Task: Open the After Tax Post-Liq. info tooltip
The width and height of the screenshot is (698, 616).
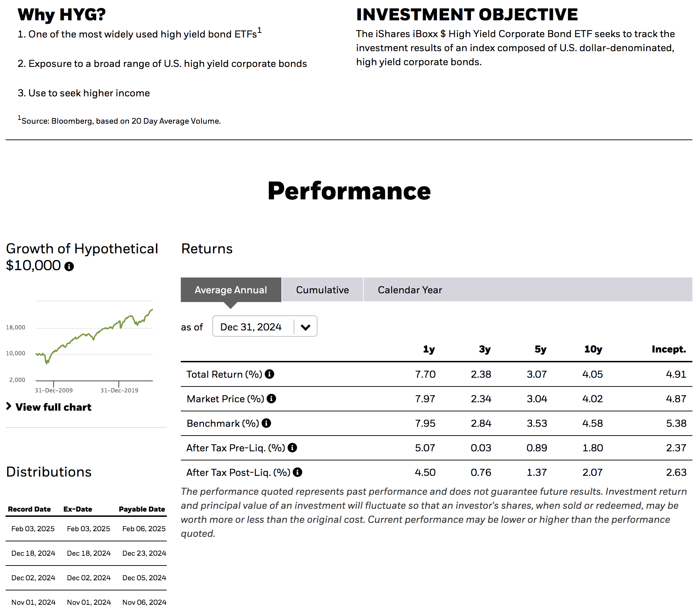Action: (297, 472)
